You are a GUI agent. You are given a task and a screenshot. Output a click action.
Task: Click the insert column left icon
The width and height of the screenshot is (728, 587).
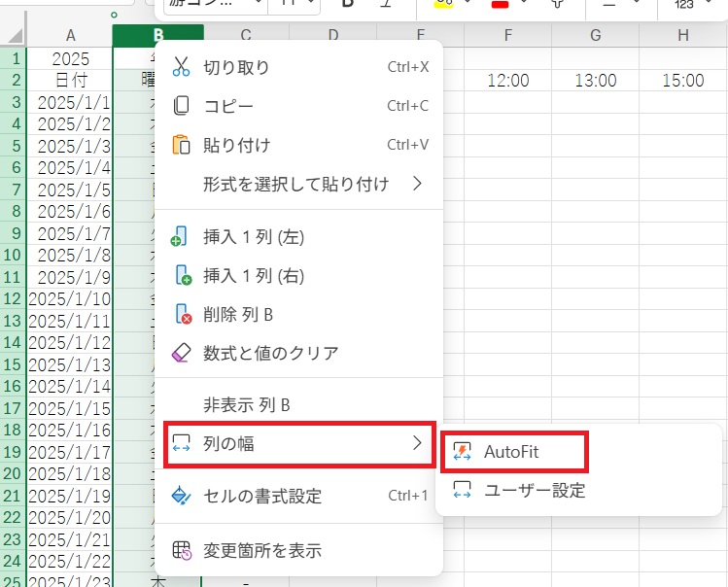[x=179, y=236]
